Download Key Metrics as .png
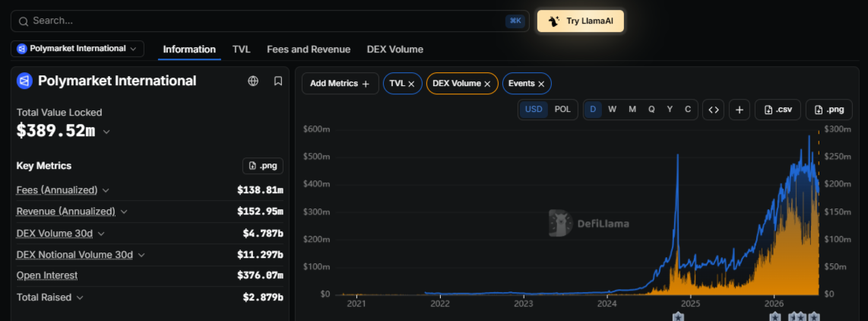Image resolution: width=868 pixels, height=321 pixels. pos(263,166)
